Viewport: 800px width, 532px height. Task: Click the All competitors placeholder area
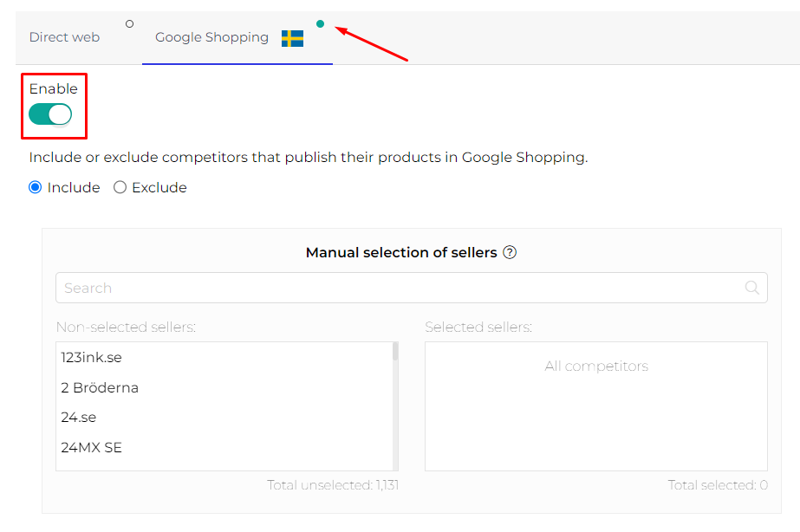596,366
